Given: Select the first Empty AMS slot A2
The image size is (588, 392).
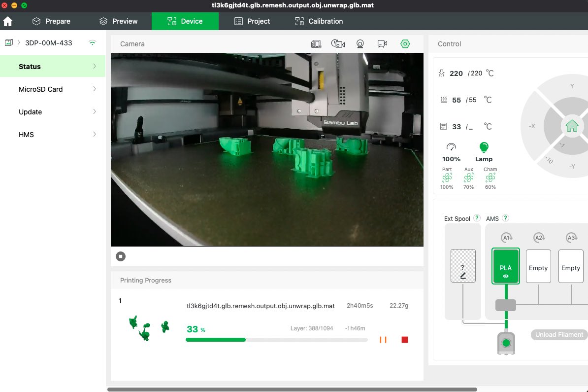Looking at the screenshot, I should (538, 266).
